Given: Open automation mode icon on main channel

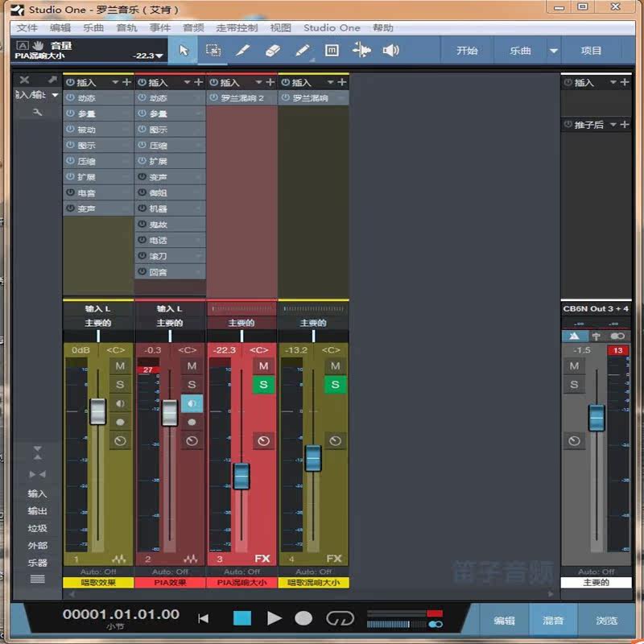Looking at the screenshot, I should pos(574,441).
